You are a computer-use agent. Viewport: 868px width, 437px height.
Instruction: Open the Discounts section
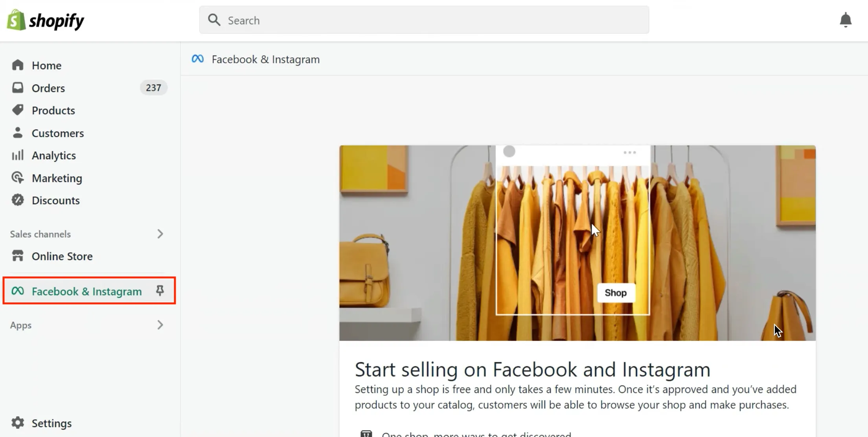[x=55, y=200]
